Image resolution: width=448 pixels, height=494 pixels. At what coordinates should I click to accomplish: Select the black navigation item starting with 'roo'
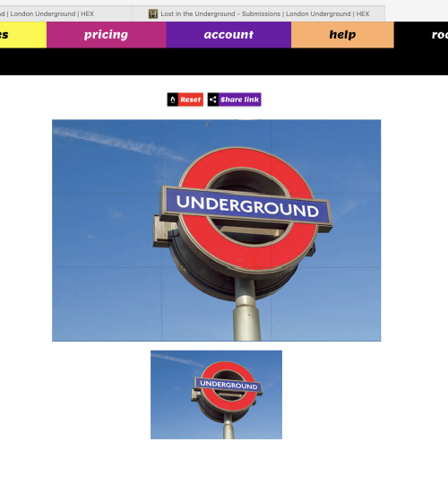click(x=421, y=35)
